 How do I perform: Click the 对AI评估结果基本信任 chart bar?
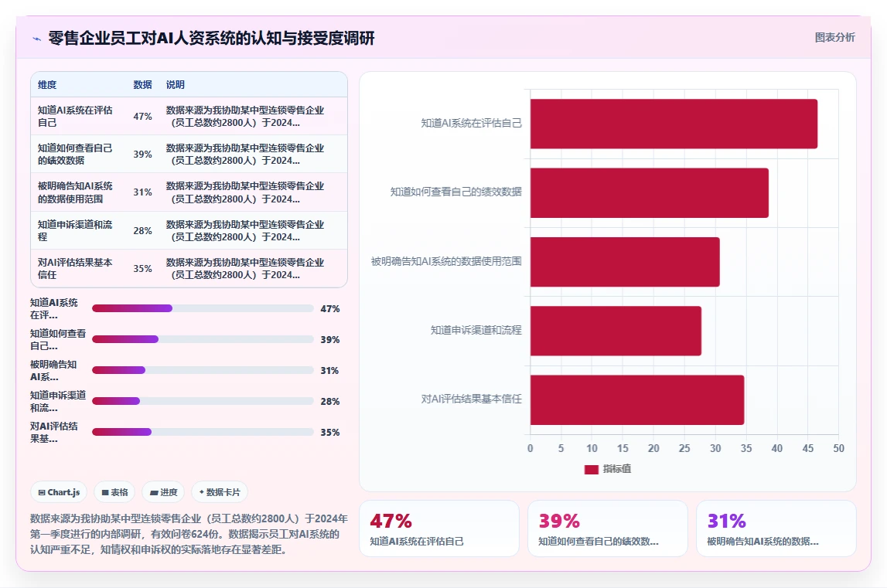[637, 399]
